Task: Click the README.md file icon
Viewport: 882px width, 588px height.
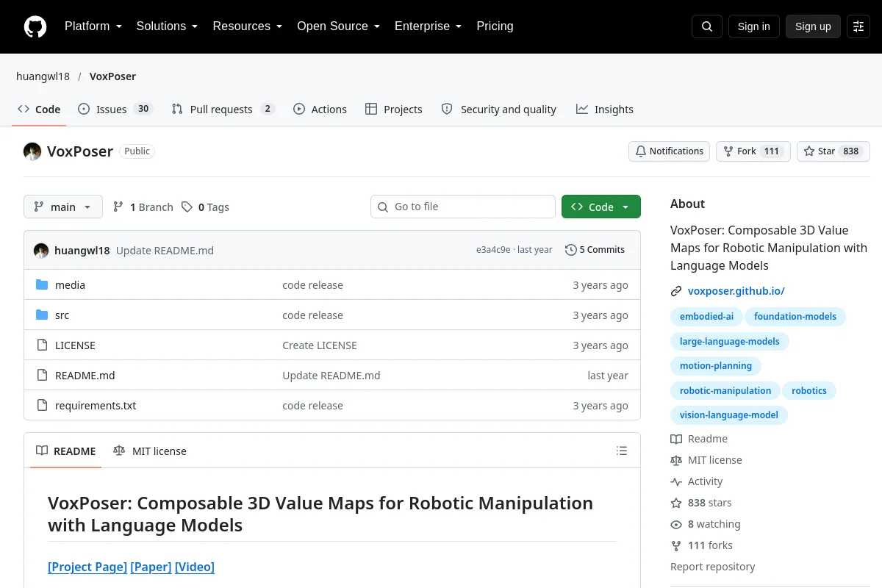Action: tap(42, 376)
